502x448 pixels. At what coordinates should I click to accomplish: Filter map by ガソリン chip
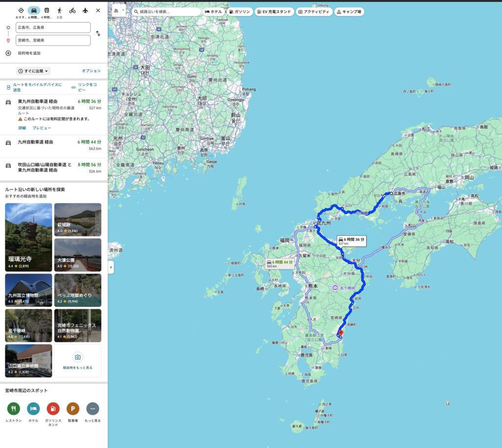[240, 12]
